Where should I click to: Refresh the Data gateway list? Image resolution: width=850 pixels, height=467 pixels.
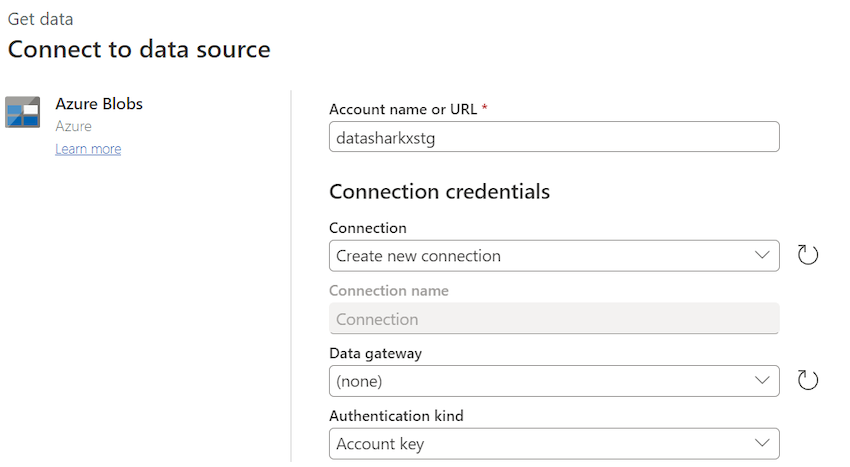pos(808,380)
